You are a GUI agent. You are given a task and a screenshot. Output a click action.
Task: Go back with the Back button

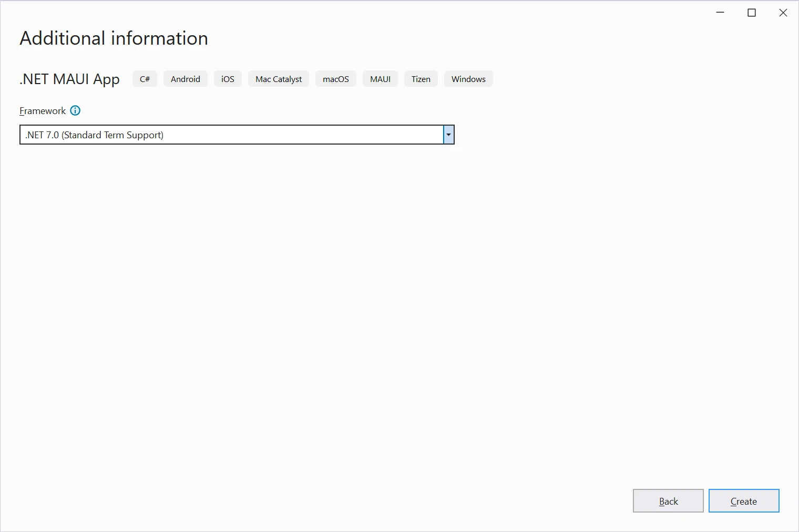pyautogui.click(x=668, y=501)
